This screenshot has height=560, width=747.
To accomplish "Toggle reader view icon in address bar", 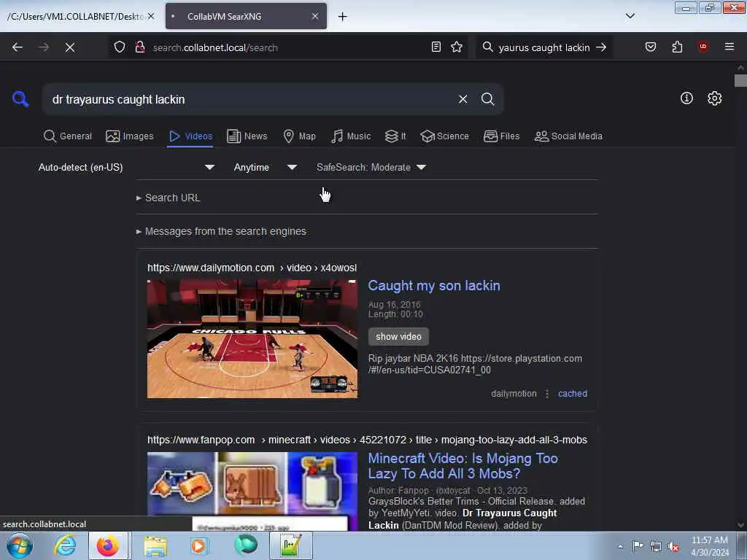I will [436, 47].
